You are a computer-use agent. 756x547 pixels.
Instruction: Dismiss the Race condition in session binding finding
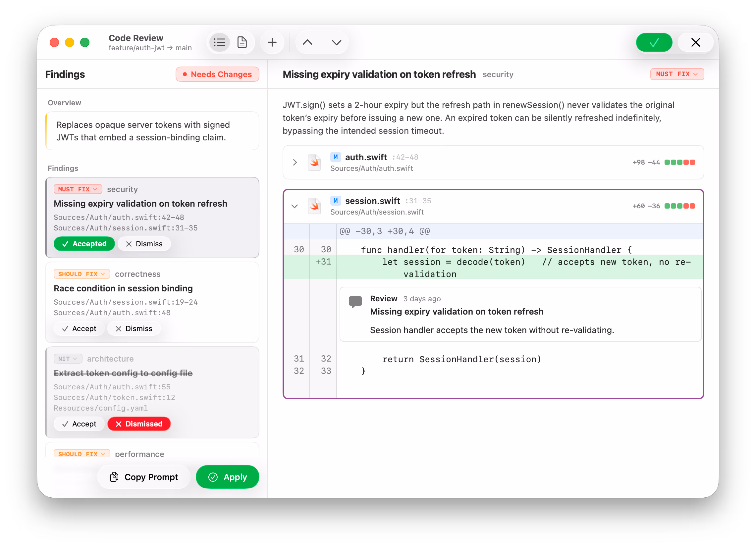(x=134, y=328)
